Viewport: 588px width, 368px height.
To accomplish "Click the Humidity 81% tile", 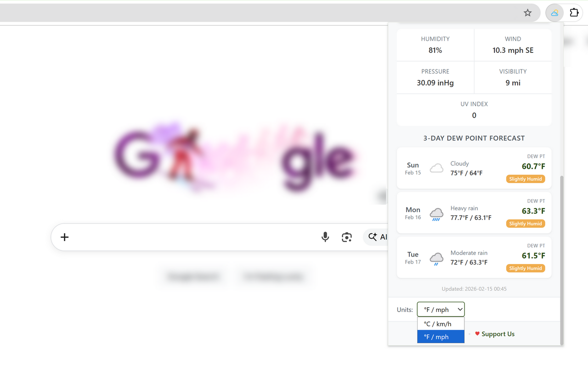I will (x=435, y=45).
